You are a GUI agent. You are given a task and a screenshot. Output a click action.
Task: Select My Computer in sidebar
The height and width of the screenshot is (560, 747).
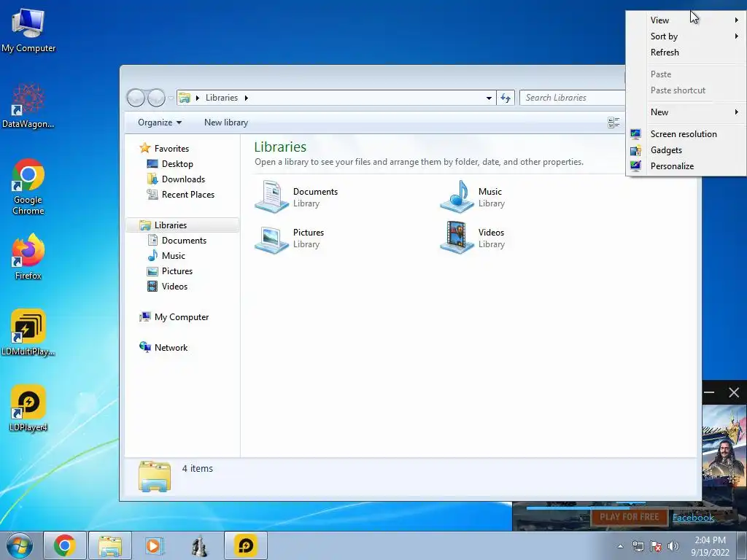click(x=181, y=316)
